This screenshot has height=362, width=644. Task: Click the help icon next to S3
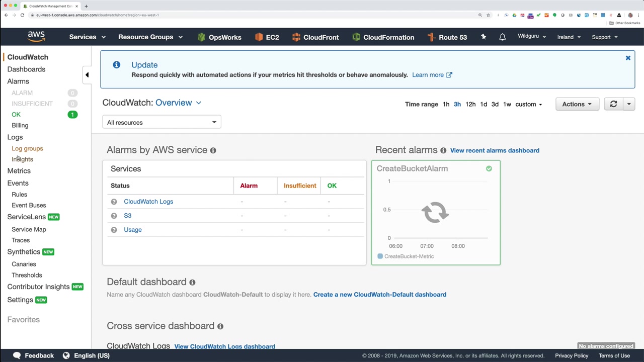click(x=114, y=216)
